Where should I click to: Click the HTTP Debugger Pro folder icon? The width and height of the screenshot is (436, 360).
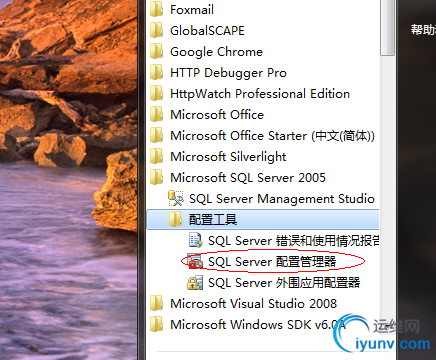[156, 72]
